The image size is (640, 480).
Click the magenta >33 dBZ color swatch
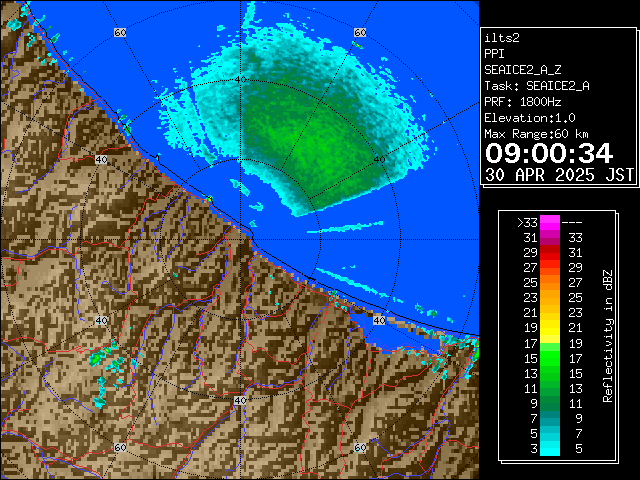550,223
